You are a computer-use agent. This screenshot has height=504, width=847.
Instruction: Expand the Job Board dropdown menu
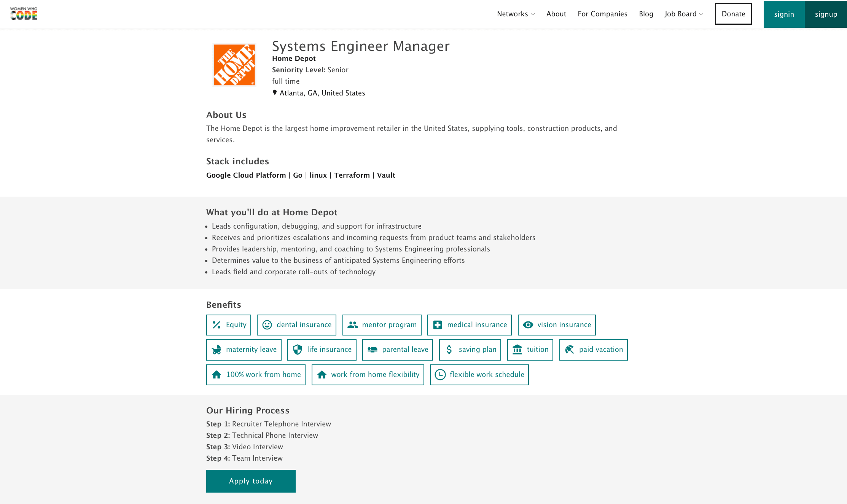tap(684, 14)
